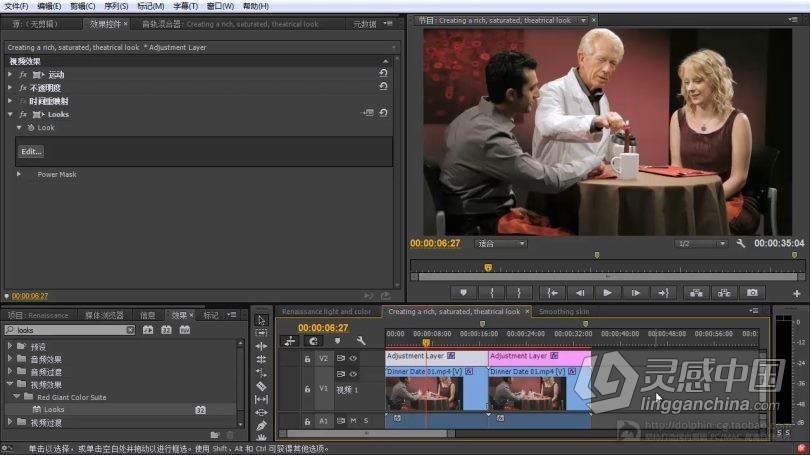Step back one frame
810x455 pixels.
[x=580, y=293]
